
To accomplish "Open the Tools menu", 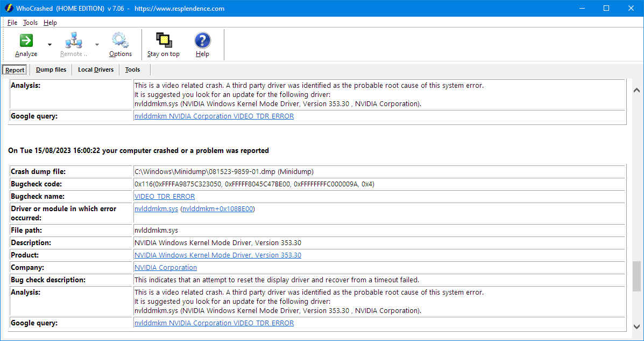I will click(x=30, y=23).
